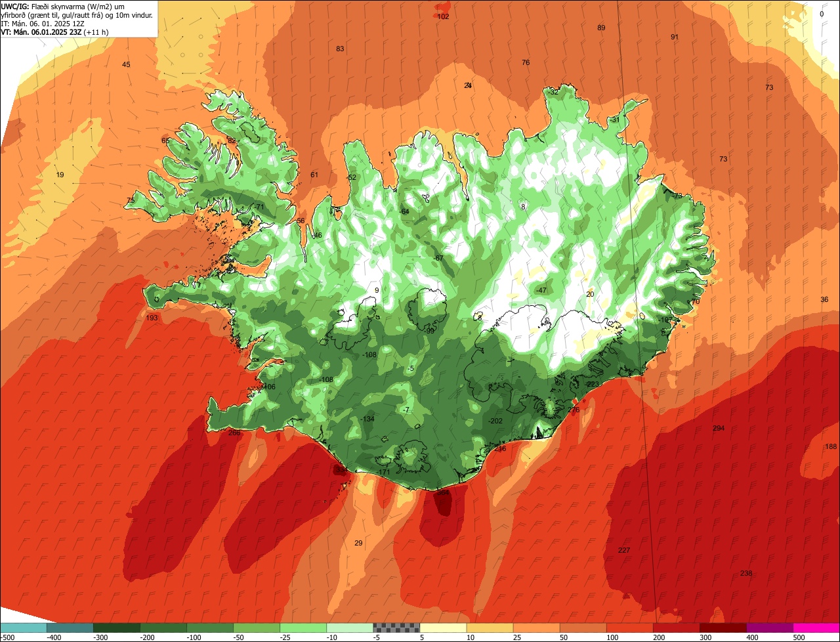The width and height of the screenshot is (840, 642).
Task: Click the map value -47 in the eastern highlands
Action: click(541, 290)
